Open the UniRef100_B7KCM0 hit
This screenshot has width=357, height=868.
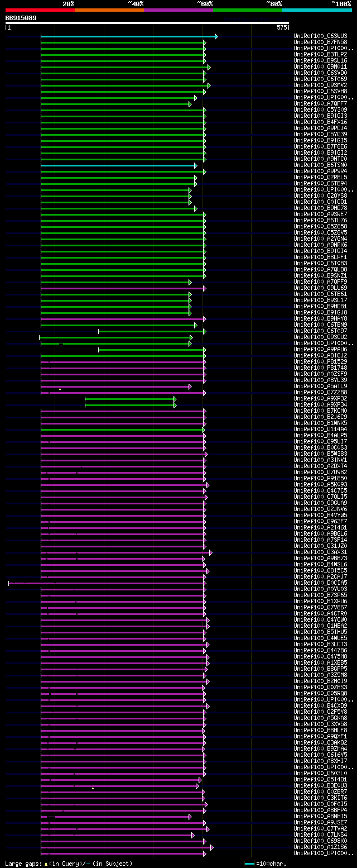[320, 411]
